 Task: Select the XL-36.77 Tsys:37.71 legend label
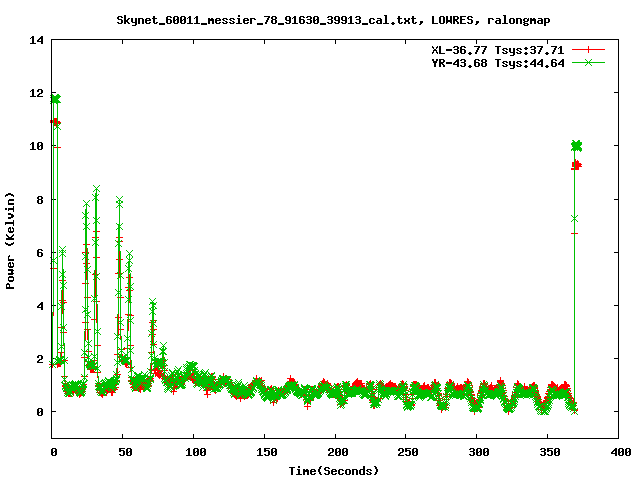[498, 50]
